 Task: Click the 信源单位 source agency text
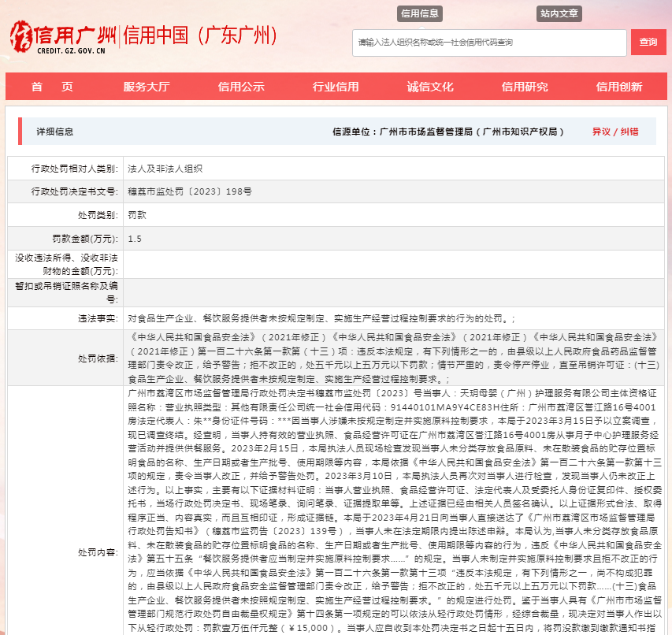pos(448,132)
